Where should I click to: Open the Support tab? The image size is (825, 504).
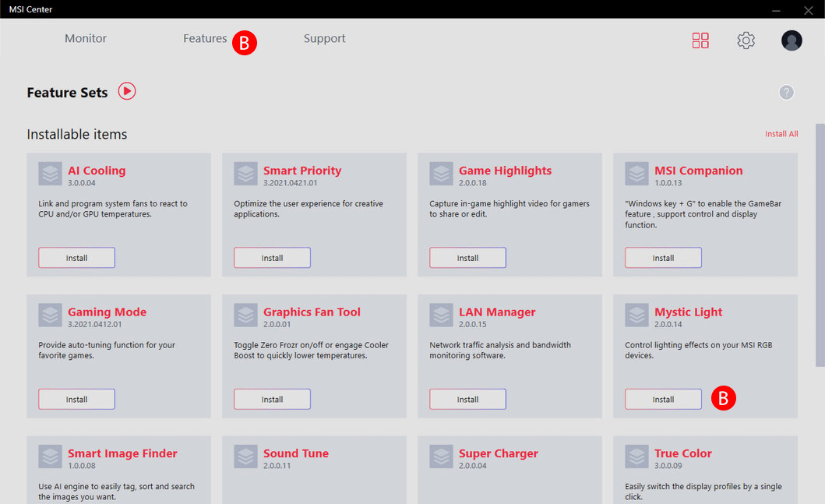(x=324, y=39)
